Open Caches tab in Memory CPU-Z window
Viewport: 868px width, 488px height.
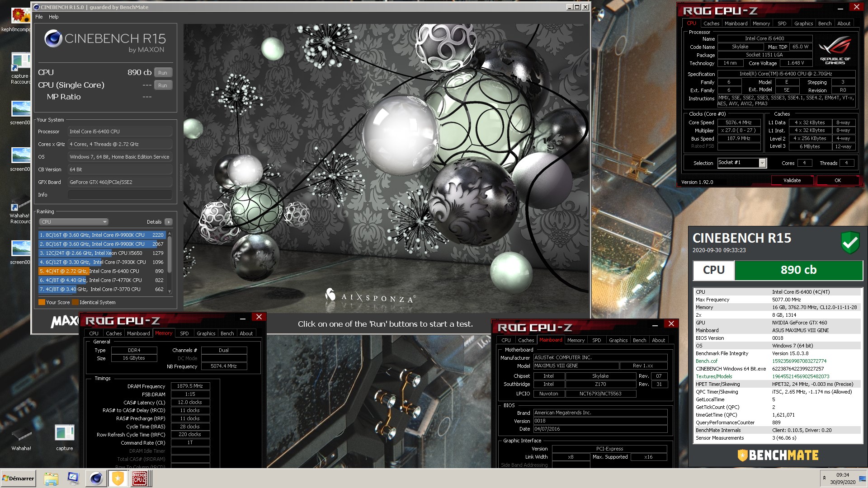point(114,333)
